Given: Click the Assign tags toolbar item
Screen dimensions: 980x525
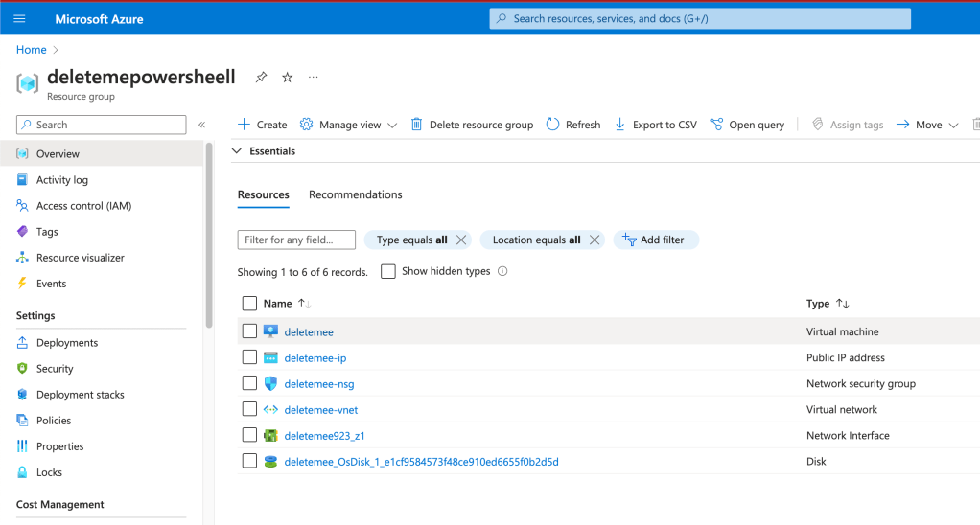Looking at the screenshot, I should point(848,125).
